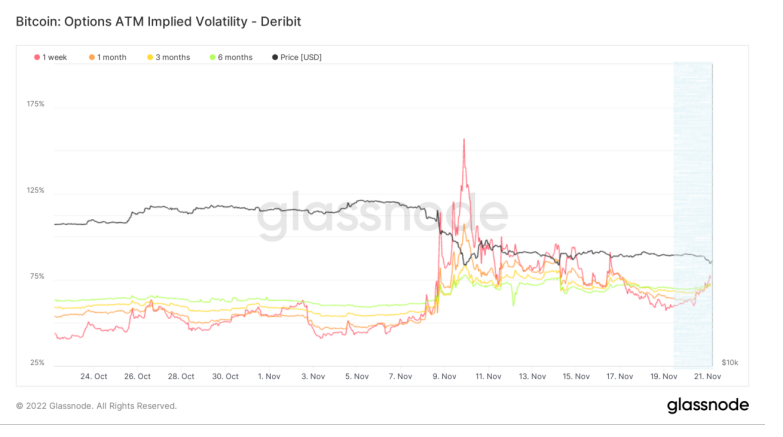Toggle the 3 months legend label
This screenshot has width=783, height=437.
click(x=173, y=58)
